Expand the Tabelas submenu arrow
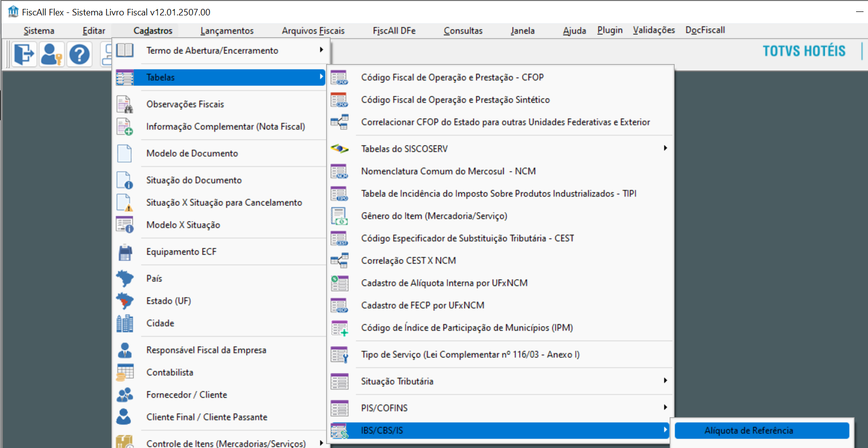The width and height of the screenshot is (868, 448). (321, 76)
